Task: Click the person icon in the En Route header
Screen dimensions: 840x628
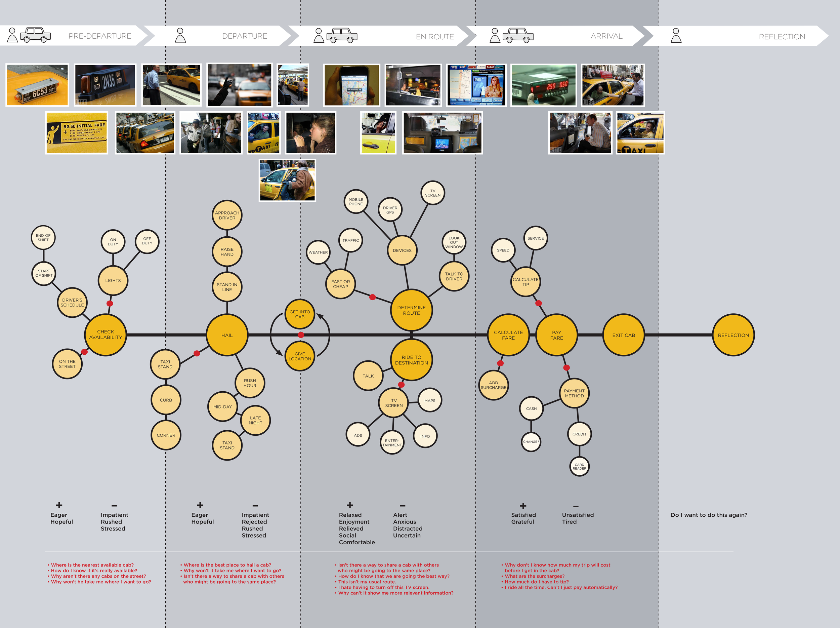Action: (x=319, y=35)
